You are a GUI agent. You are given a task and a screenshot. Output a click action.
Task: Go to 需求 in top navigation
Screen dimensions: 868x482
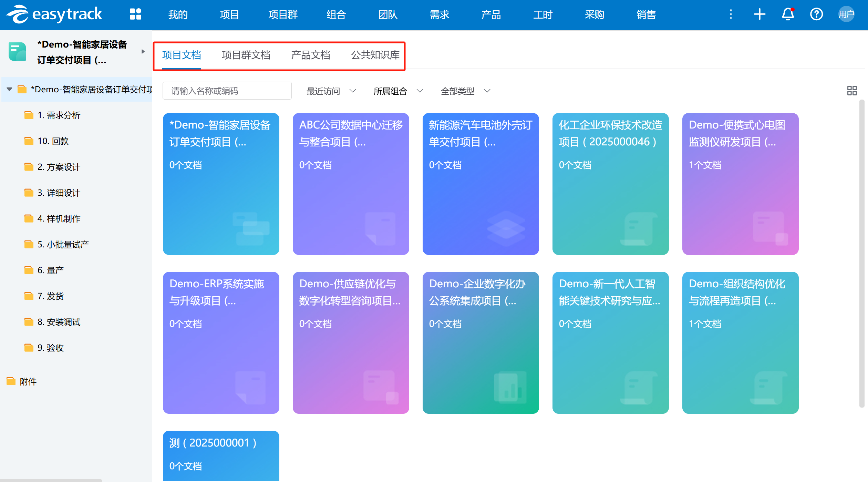click(x=439, y=14)
